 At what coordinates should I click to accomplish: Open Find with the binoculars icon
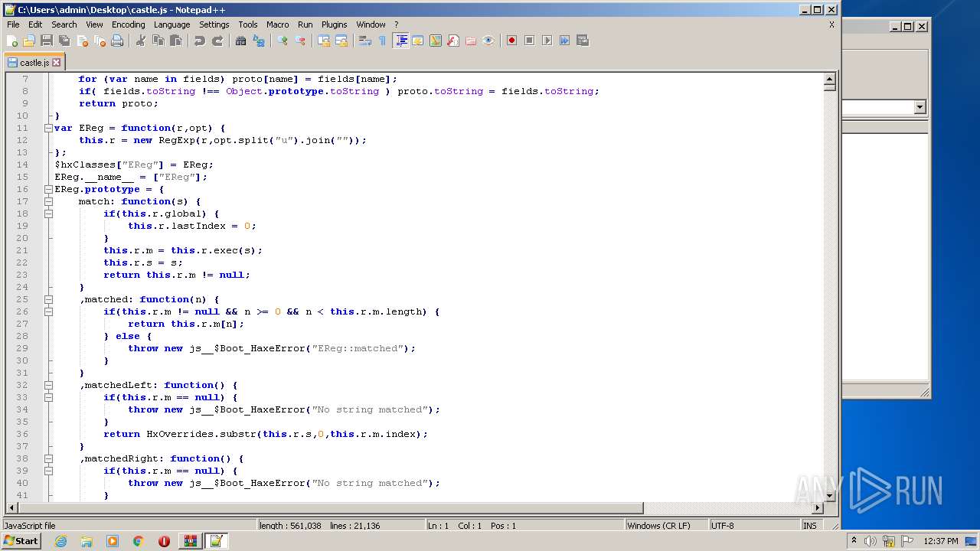pos(241,41)
